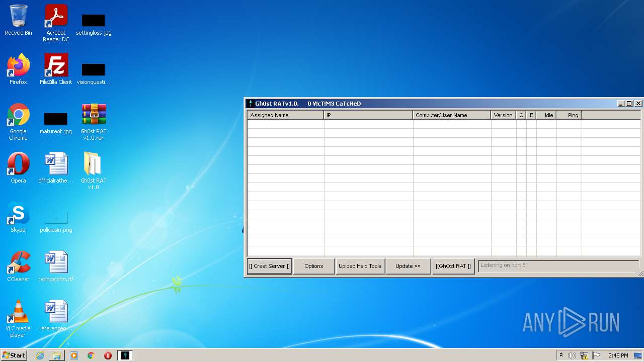Sort by the Idle column header
Image resolution: width=644 pixels, height=362 pixels.
pyautogui.click(x=546, y=115)
